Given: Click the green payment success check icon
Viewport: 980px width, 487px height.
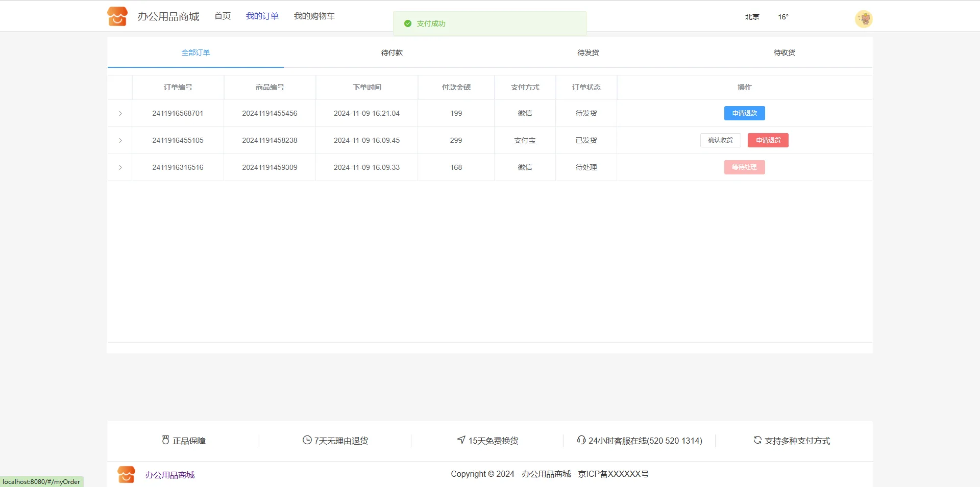Looking at the screenshot, I should coord(407,23).
